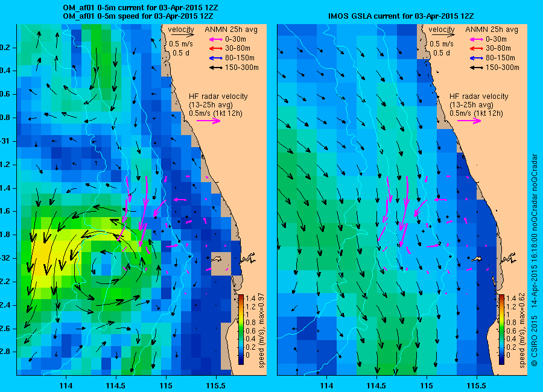Click longitude label 114.5 under left map
Viewport: 543px width, 392px height.
coord(116,385)
